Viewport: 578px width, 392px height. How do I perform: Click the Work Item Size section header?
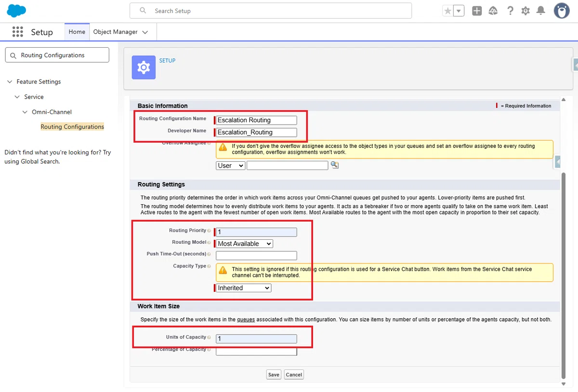[159, 306]
